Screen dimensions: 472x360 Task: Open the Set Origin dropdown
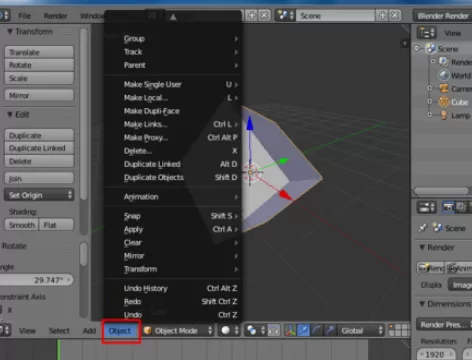pos(39,195)
